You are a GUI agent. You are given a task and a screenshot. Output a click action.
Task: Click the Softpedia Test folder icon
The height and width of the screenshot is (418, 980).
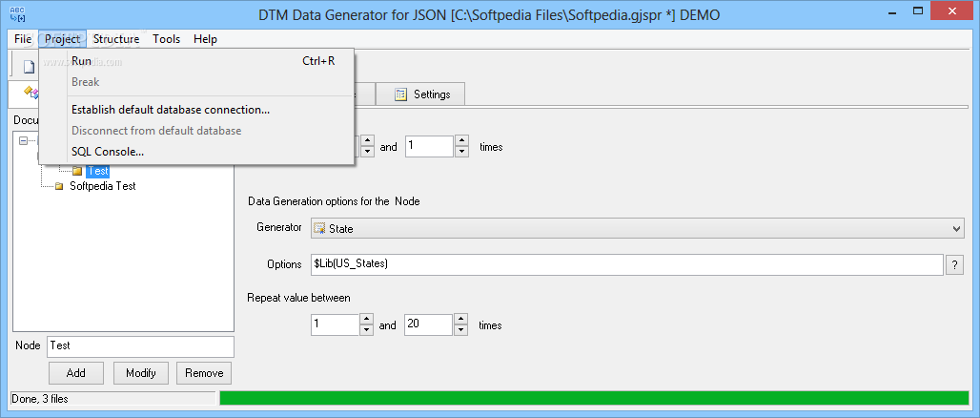[59, 186]
